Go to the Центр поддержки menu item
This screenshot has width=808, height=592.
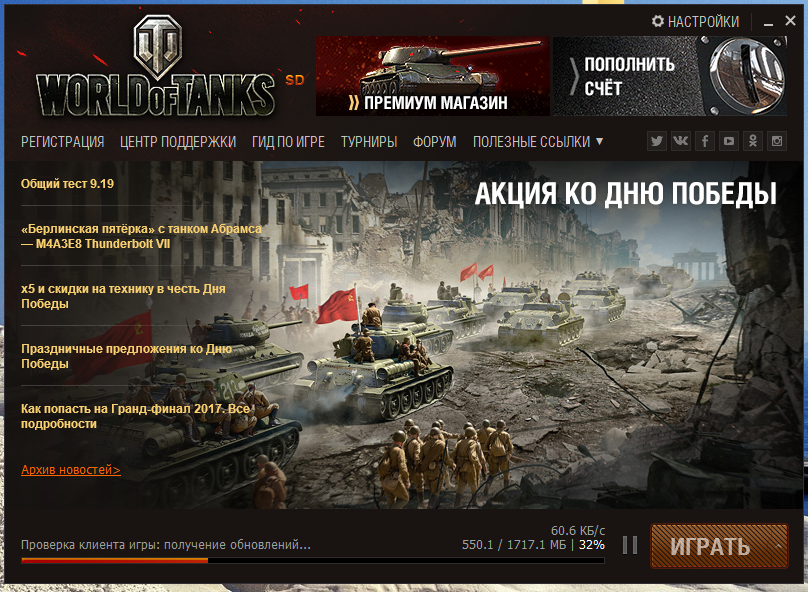tap(178, 142)
